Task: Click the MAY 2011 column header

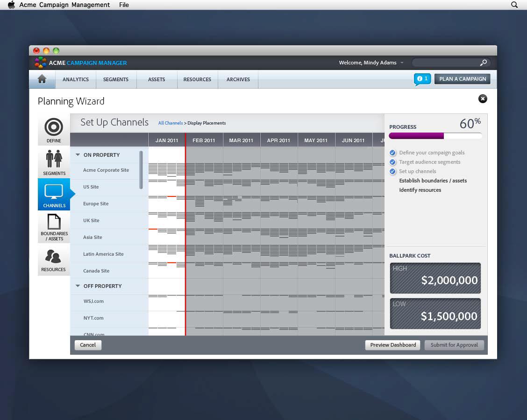Action: [316, 140]
